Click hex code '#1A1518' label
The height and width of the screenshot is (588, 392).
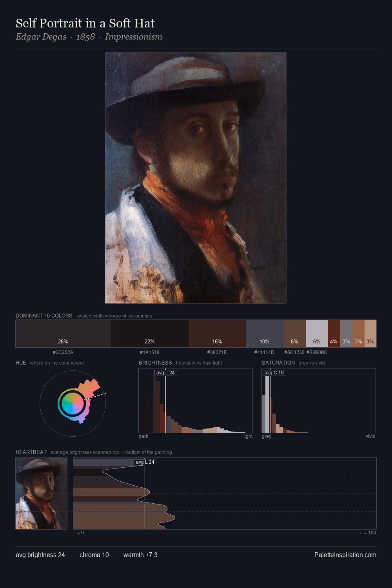150,352
